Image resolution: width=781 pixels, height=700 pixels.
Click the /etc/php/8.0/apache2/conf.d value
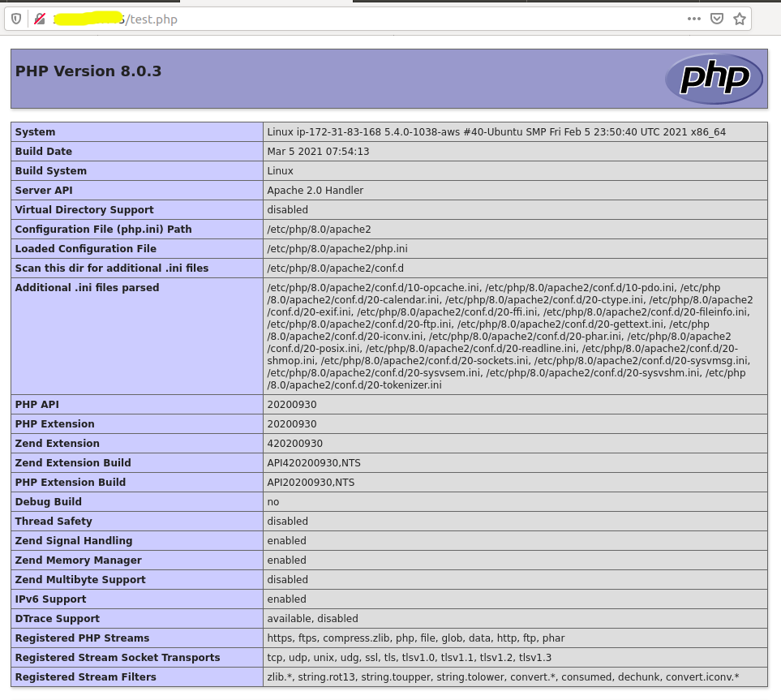coord(335,268)
